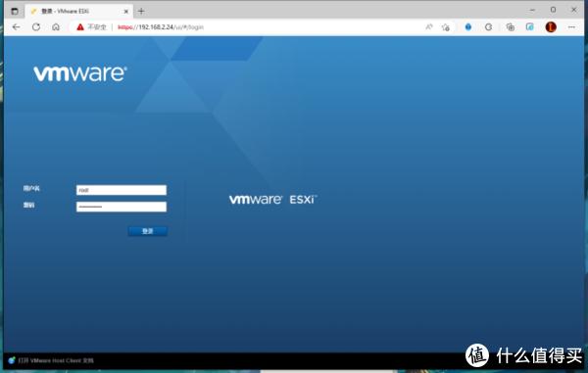The height and width of the screenshot is (373, 588).
Task: Click the red not-secure warning icon
Action: pos(80,27)
